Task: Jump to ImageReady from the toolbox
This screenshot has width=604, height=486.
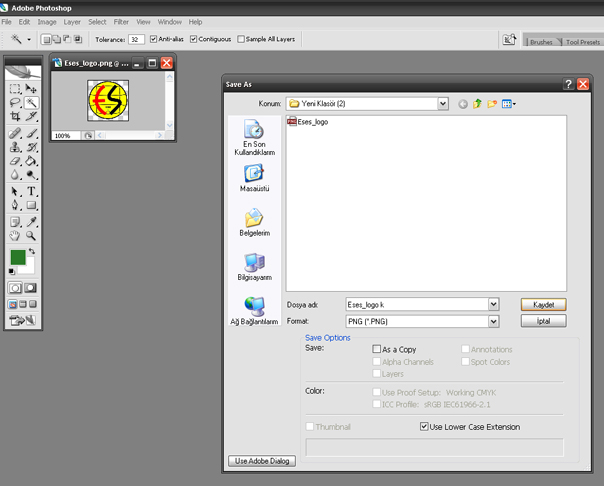Action: coord(22,320)
